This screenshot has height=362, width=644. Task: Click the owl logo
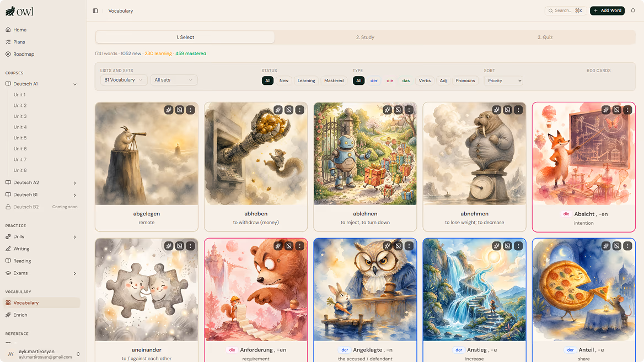(19, 12)
